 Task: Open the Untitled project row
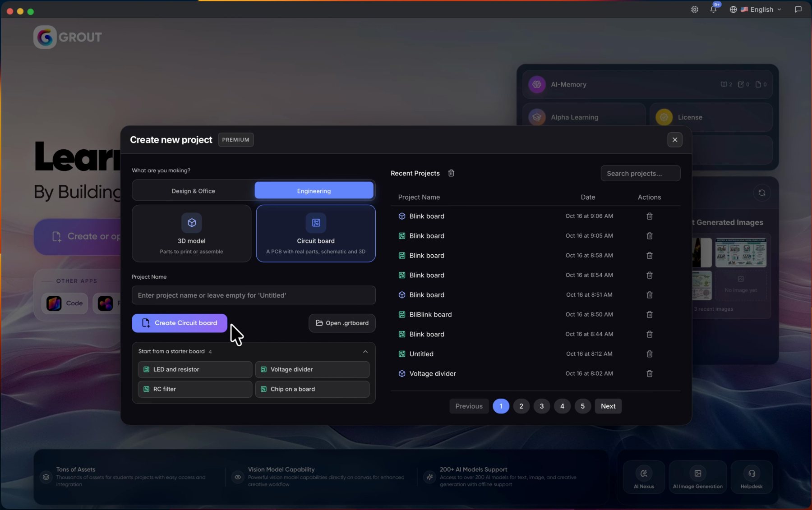535,354
